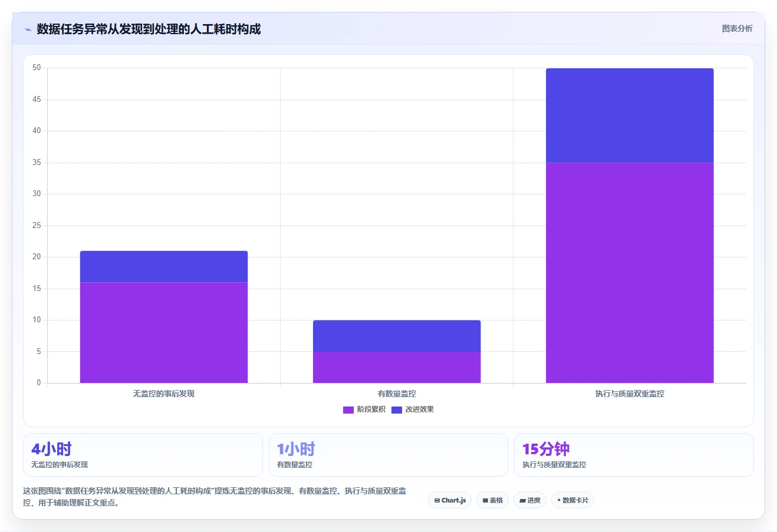777x532 pixels.
Task: Click the y-axis value 25
Action: tap(37, 226)
